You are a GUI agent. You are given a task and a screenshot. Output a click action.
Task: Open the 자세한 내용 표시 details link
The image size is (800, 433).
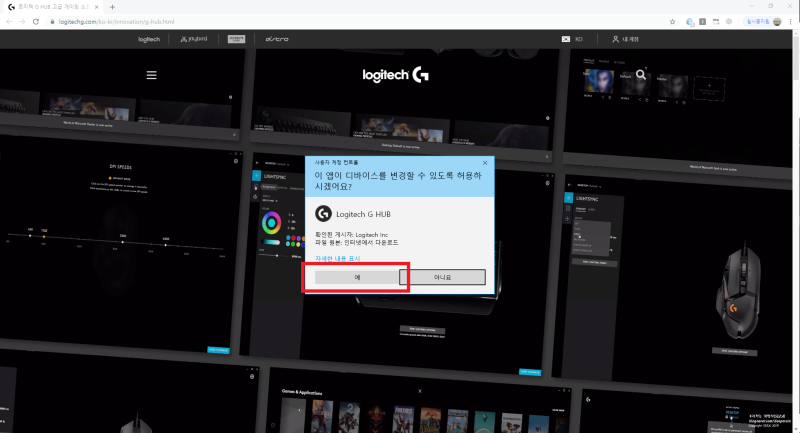click(x=338, y=259)
